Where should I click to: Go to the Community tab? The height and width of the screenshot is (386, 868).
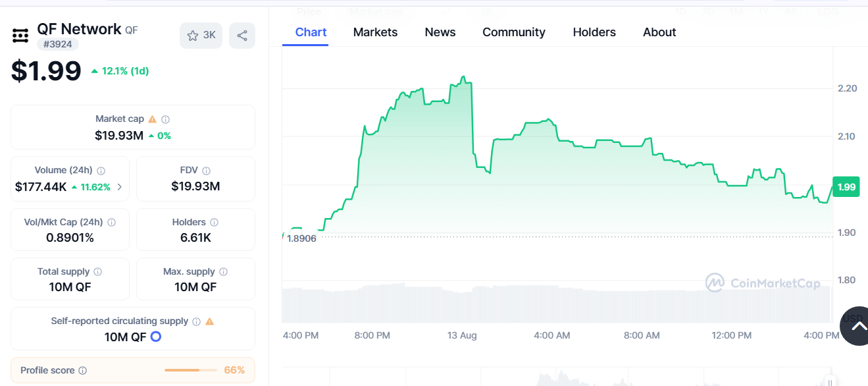514,32
